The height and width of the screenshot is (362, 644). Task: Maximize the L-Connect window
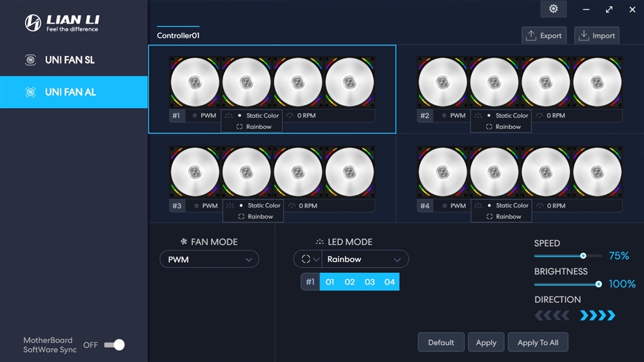click(x=609, y=9)
